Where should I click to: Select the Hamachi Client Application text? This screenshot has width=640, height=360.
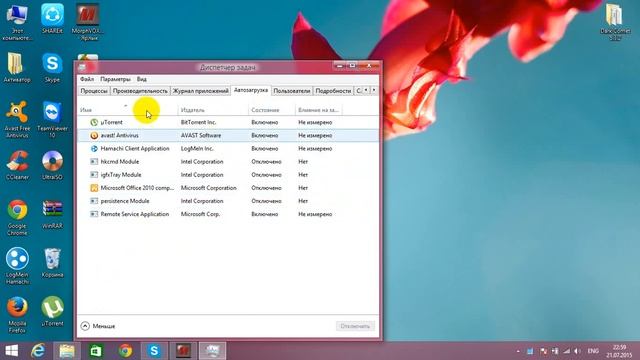[x=135, y=149]
